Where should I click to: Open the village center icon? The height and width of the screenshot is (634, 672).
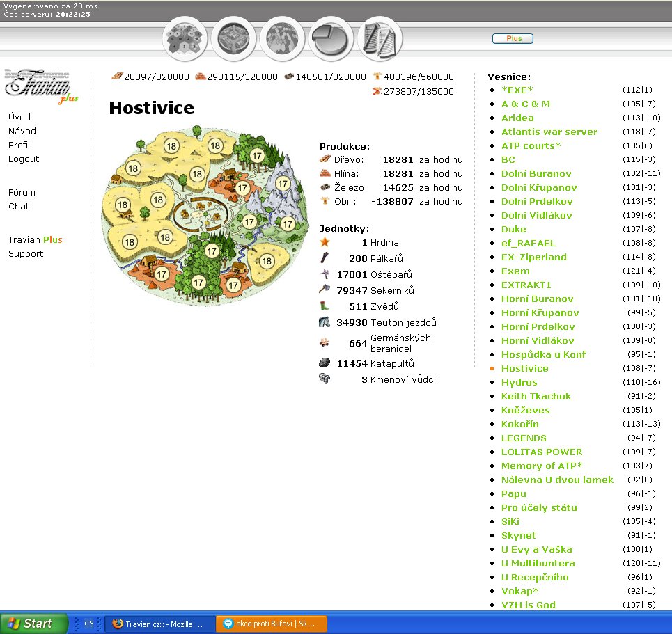pyautogui.click(x=233, y=38)
